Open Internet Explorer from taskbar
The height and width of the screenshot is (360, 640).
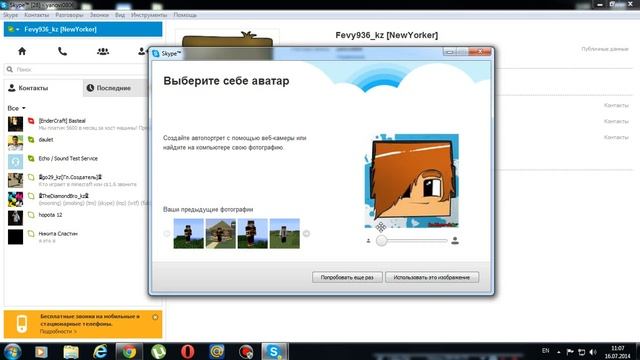coord(100,351)
